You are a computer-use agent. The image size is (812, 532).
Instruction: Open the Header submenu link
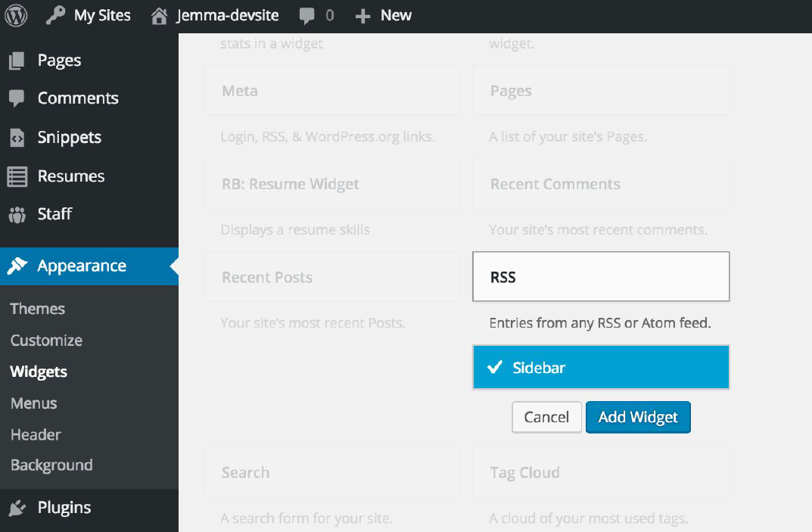point(36,435)
